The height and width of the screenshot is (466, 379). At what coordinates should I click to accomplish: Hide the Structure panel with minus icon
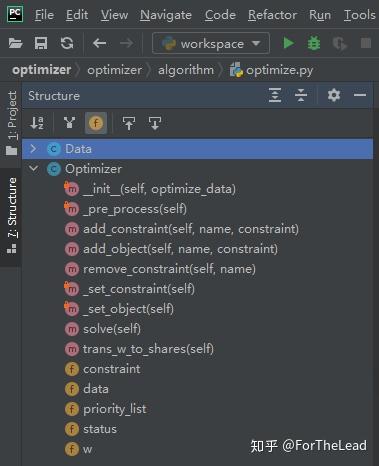(360, 95)
